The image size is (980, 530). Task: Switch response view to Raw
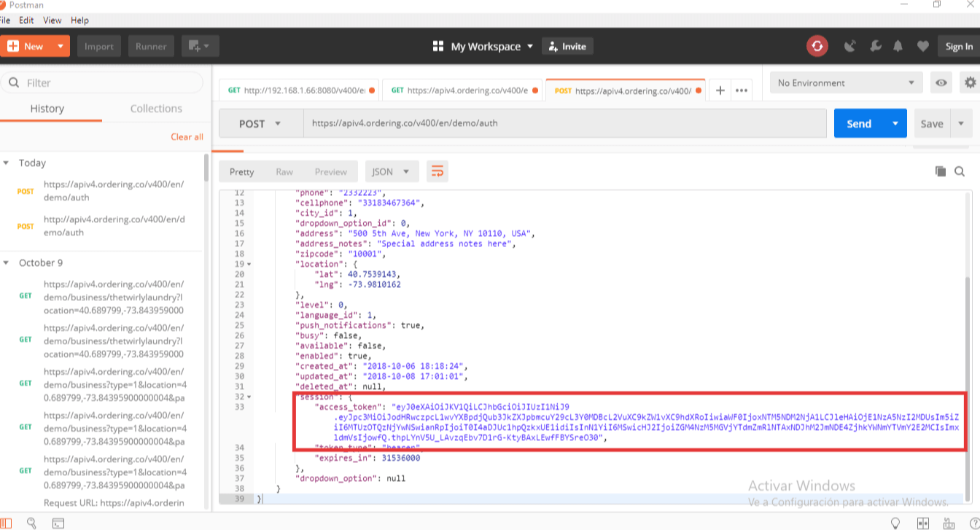(284, 171)
